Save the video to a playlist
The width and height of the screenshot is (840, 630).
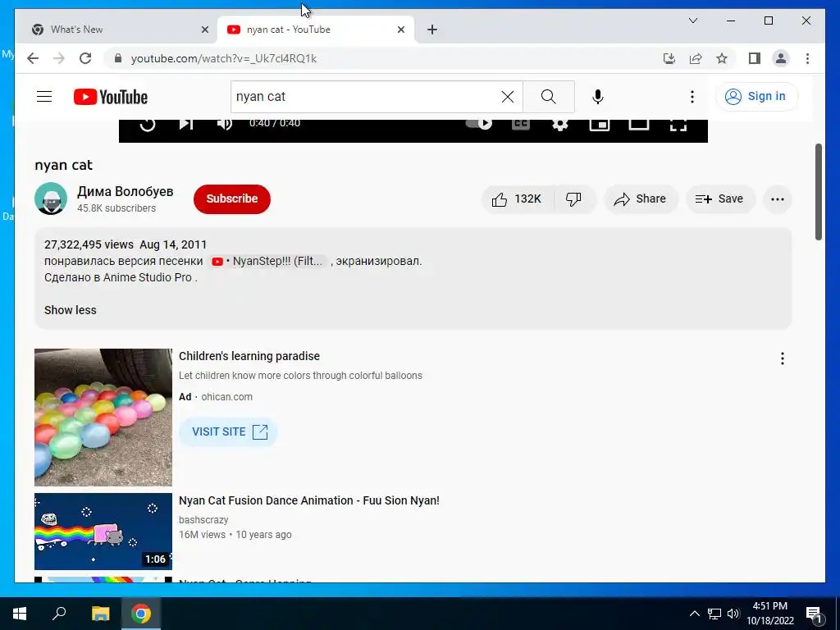(720, 199)
